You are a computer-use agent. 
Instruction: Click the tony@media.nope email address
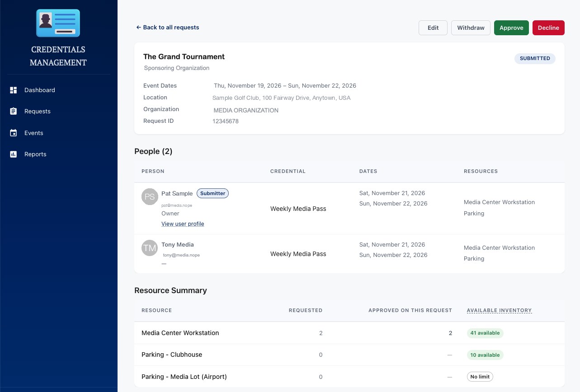click(x=181, y=255)
